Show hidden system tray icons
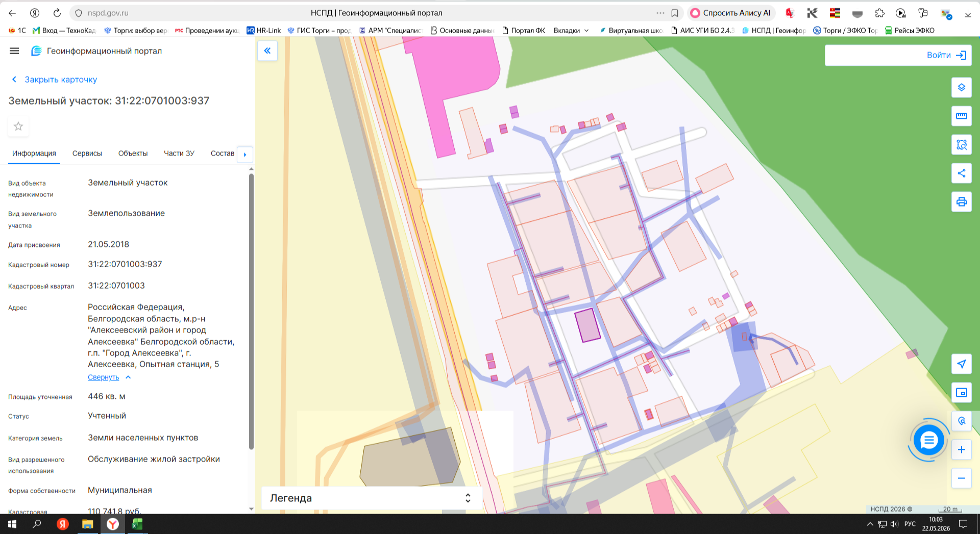This screenshot has height=534, width=980. [x=870, y=524]
